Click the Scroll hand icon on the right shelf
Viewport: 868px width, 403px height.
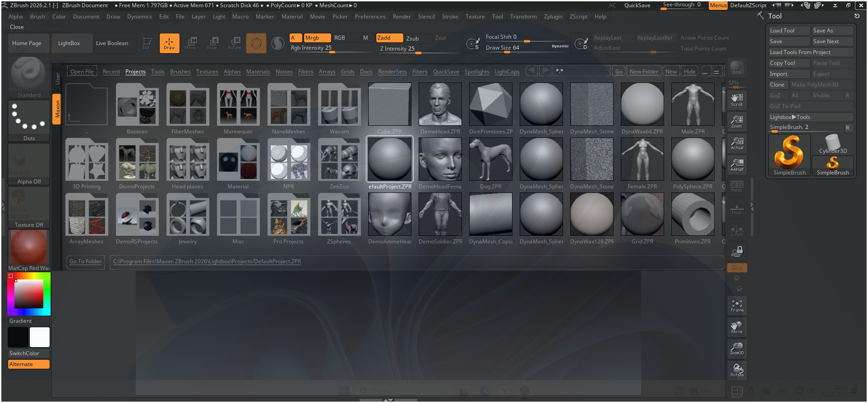tap(737, 100)
